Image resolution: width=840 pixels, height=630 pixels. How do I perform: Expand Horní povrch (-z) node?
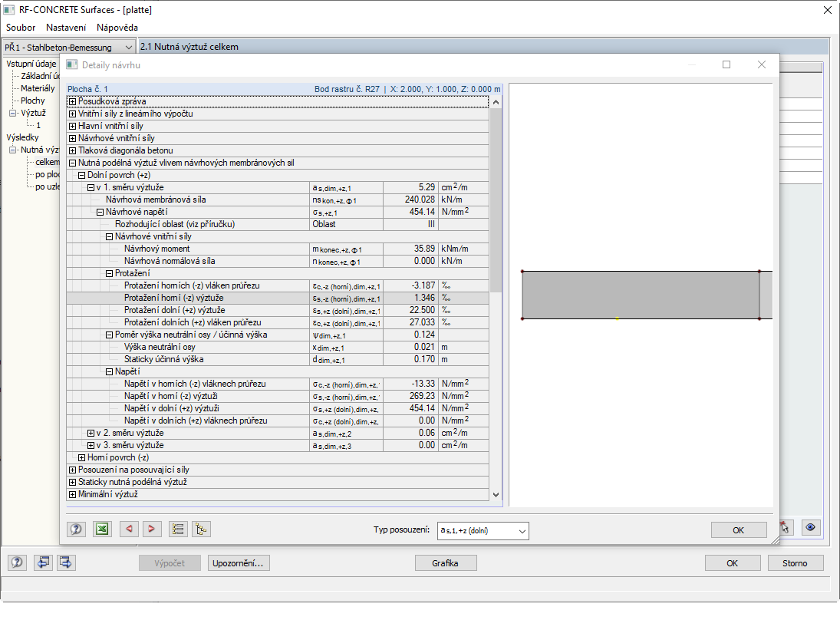[81, 457]
